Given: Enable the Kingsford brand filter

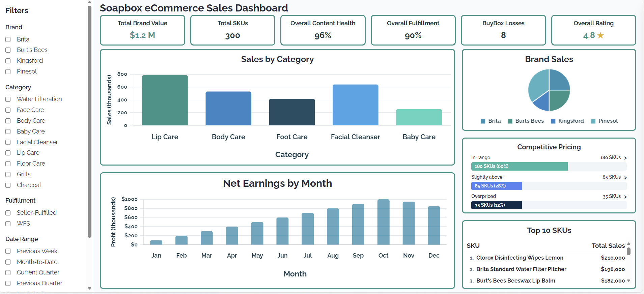Looking at the screenshot, I should coord(8,61).
